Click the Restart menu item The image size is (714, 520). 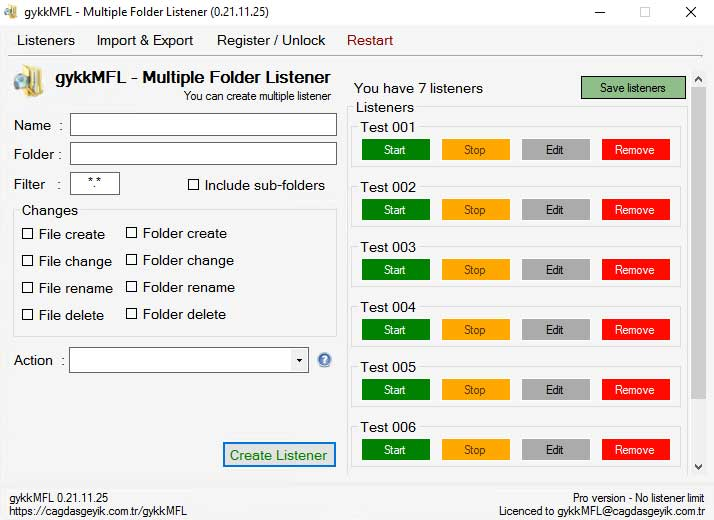click(x=370, y=40)
